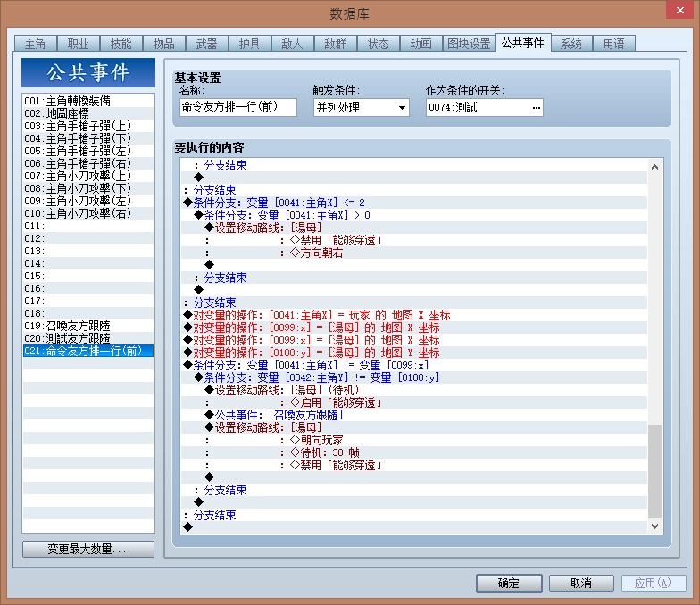Image resolution: width=700 pixels, height=605 pixels.
Task: Select condition [0042:主角Y] != 变量 [0100:y]
Action: tap(414, 377)
